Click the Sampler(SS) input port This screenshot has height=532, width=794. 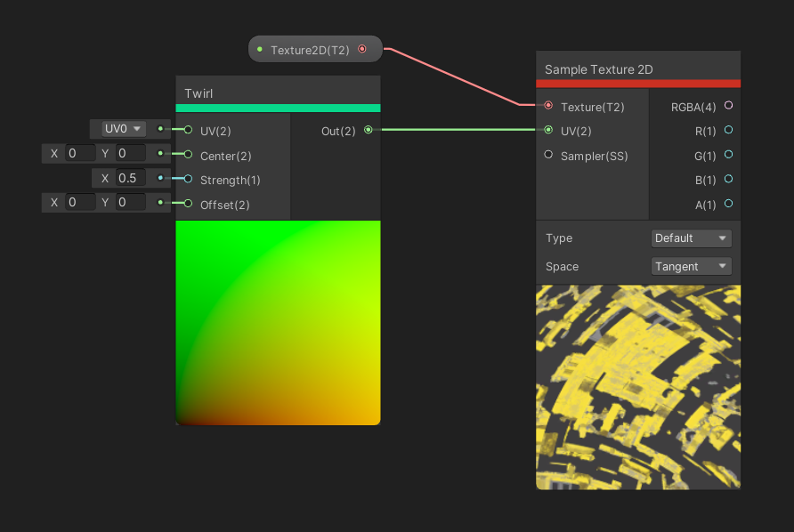click(548, 155)
